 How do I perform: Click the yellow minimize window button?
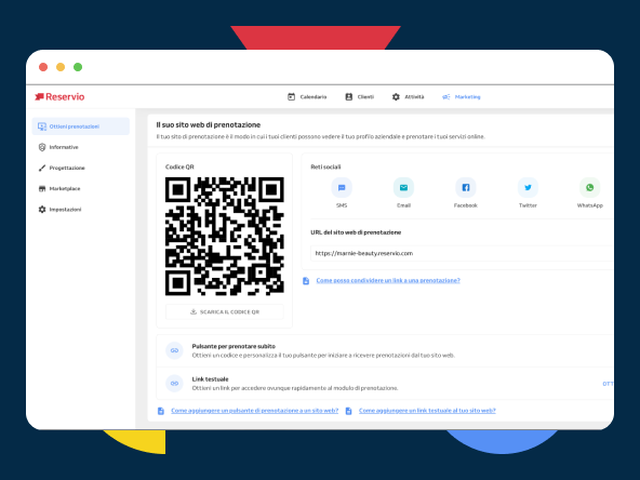[60, 67]
